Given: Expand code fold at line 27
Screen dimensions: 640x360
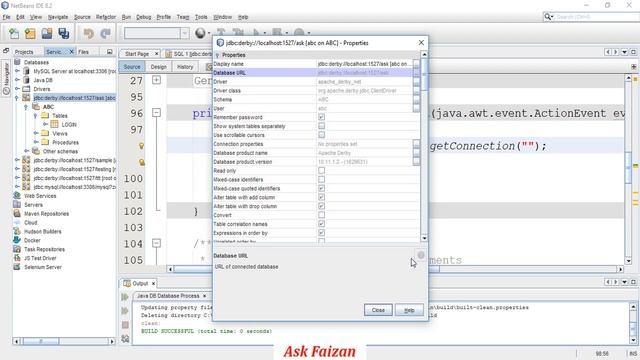Looking at the screenshot, I should point(156,80).
